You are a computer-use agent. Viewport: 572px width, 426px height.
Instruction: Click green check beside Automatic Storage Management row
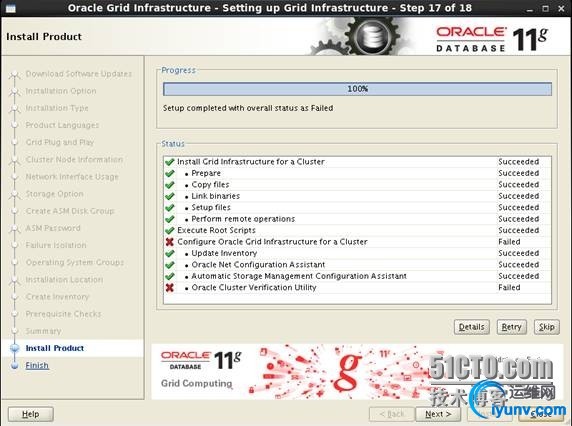[169, 276]
